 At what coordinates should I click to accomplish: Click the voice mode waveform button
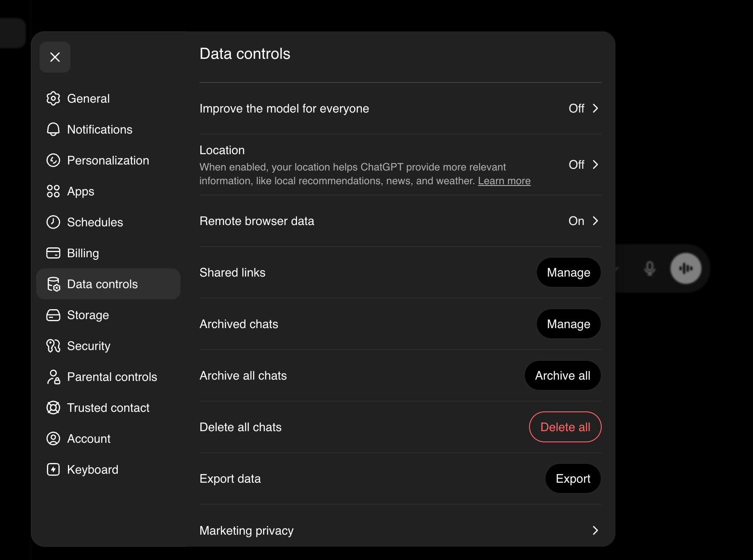tap(686, 268)
